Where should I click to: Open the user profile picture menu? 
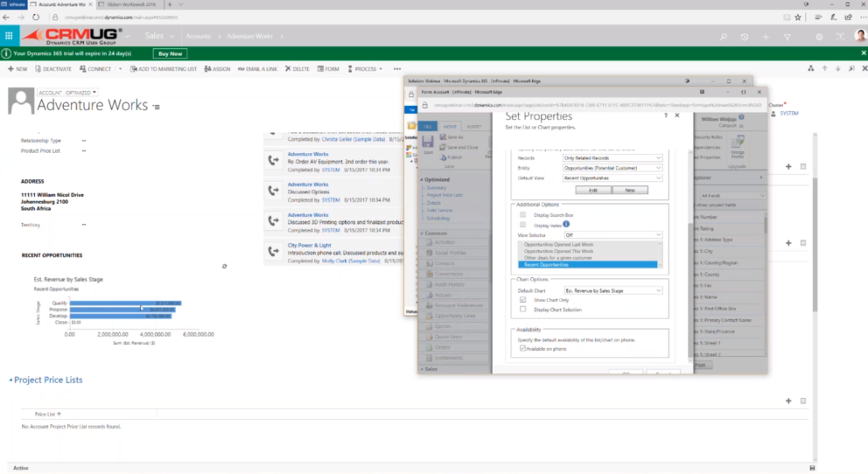click(x=860, y=36)
